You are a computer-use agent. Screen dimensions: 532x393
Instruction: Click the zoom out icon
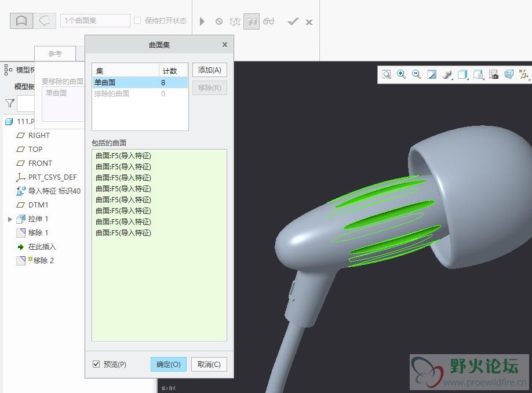(x=416, y=74)
